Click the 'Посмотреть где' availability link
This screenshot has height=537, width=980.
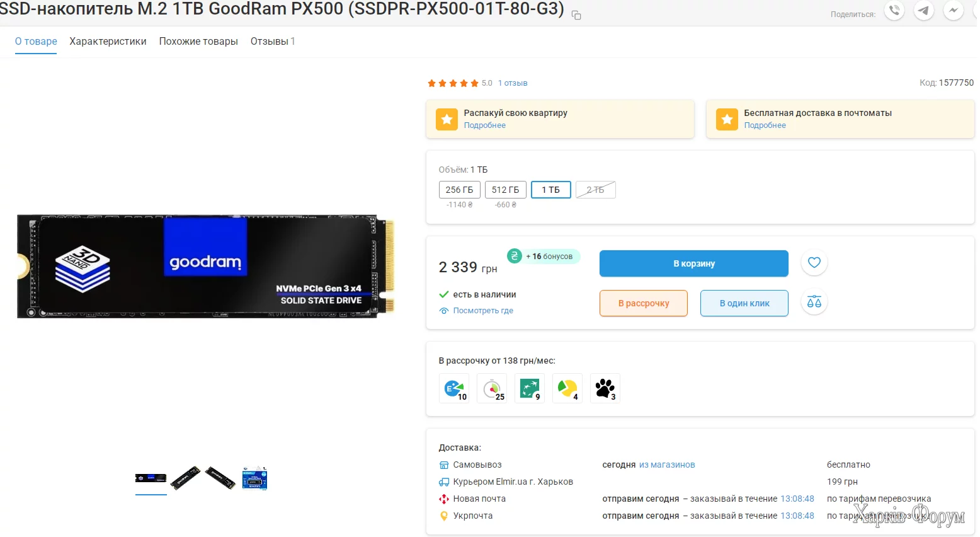[483, 311]
